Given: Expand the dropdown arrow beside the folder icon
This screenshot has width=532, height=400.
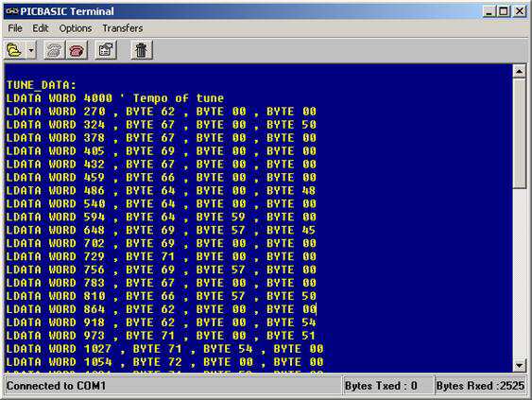Looking at the screenshot, I should click(31, 50).
